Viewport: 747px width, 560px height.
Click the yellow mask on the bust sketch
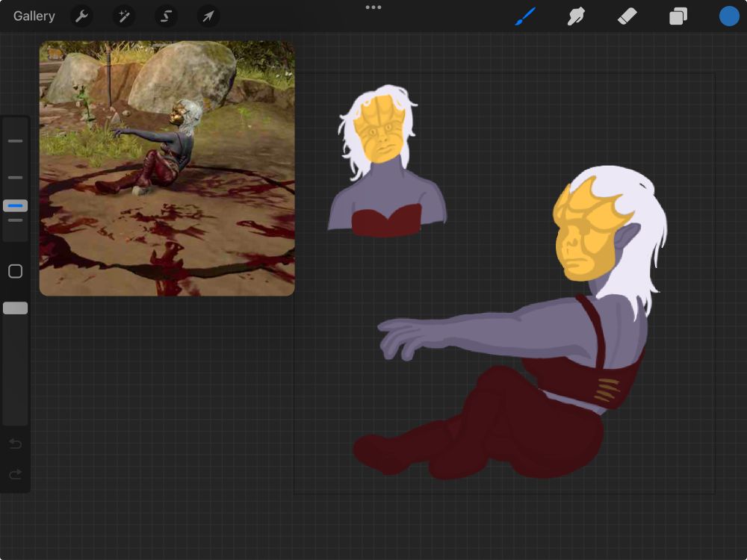point(382,131)
